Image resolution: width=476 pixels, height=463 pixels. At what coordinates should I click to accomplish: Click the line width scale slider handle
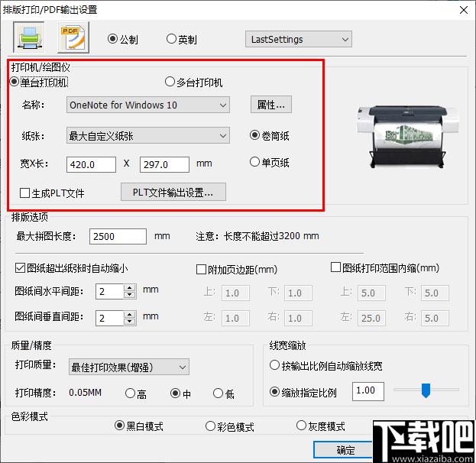coord(426,390)
